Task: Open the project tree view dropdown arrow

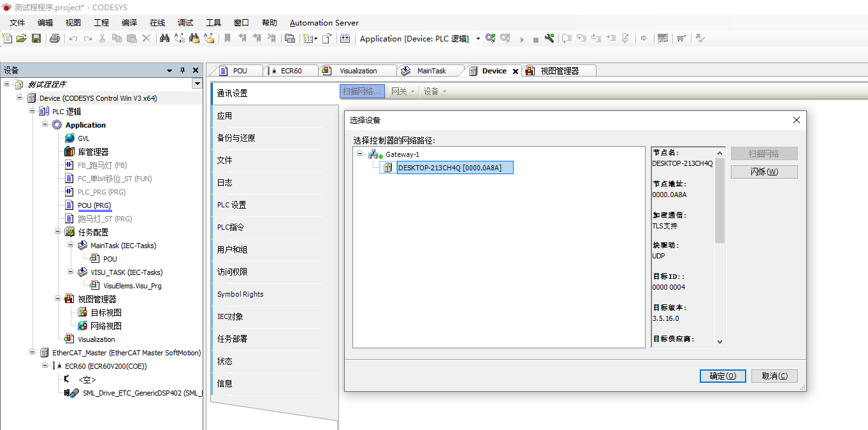Action: [x=197, y=84]
